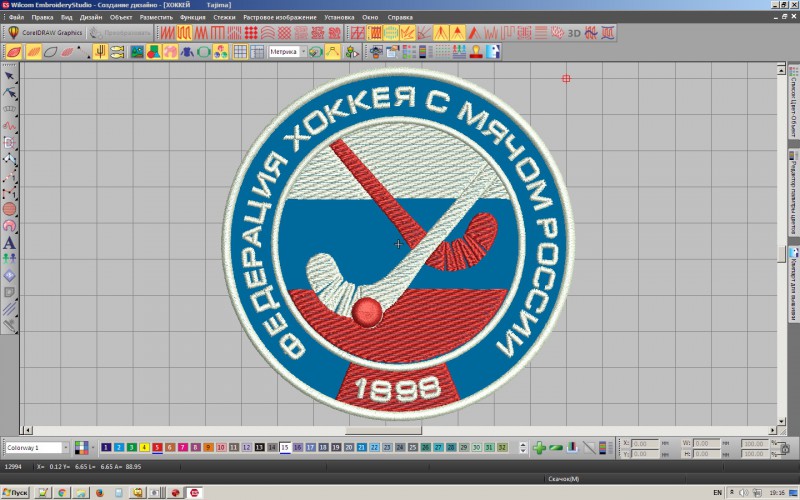
Task: Toggle the highlighted satin stitch icon
Action: pos(184,33)
